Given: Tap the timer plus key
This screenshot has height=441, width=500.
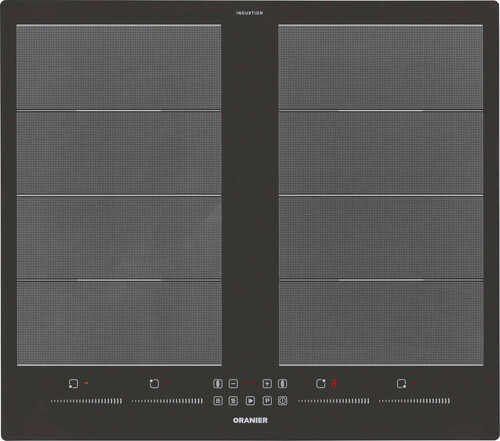Looking at the screenshot, I should point(267,384).
